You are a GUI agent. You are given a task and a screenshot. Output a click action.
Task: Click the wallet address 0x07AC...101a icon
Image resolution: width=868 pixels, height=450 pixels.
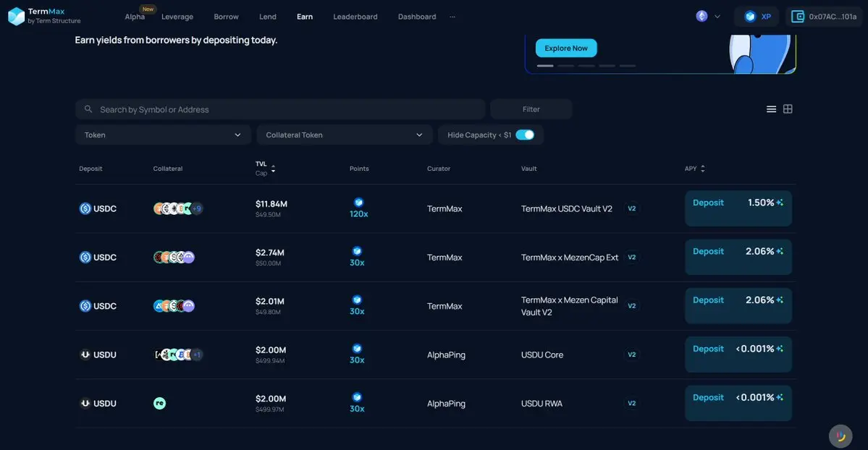pos(798,17)
